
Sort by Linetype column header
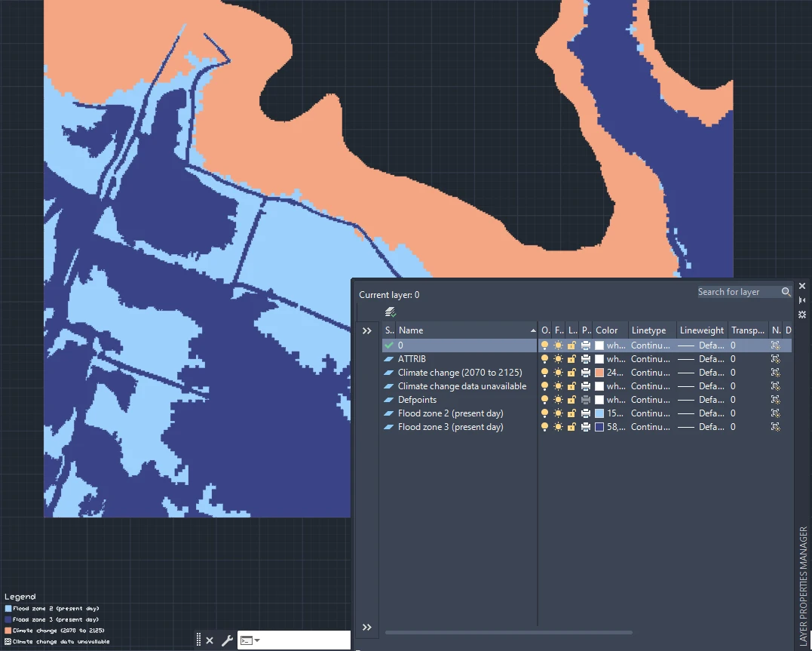tap(651, 330)
